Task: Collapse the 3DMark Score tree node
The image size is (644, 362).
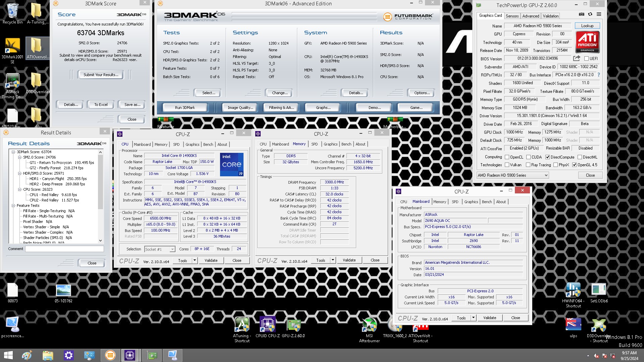Action: (13, 152)
